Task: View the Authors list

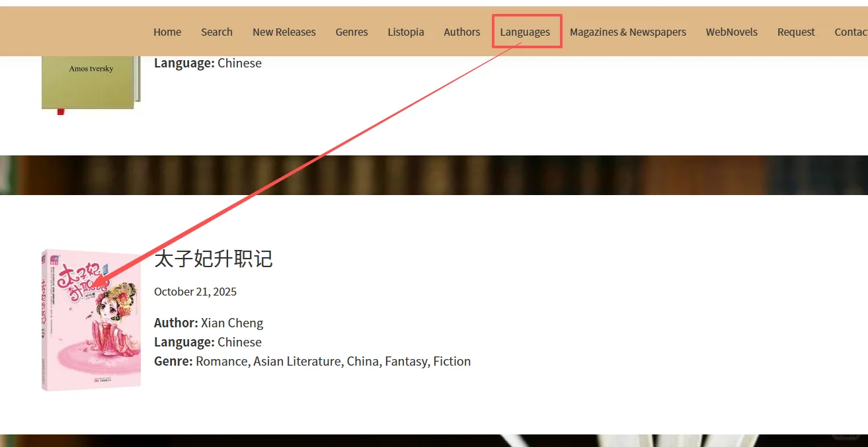Action: click(461, 31)
